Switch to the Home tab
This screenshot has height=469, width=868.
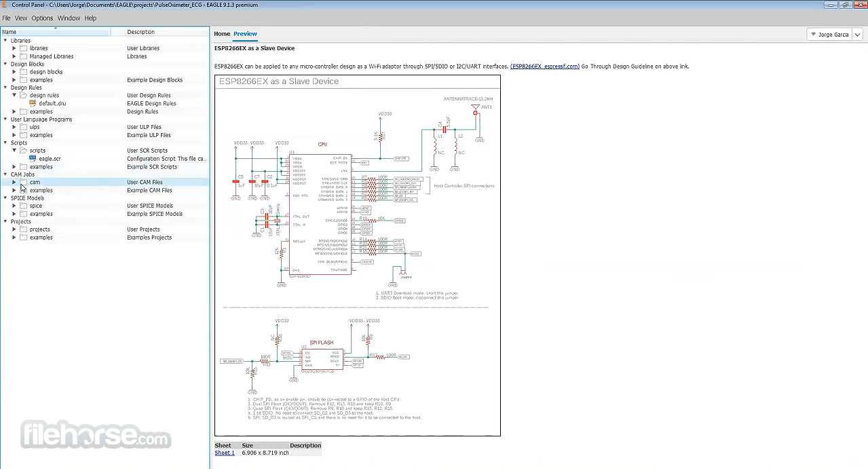222,34
